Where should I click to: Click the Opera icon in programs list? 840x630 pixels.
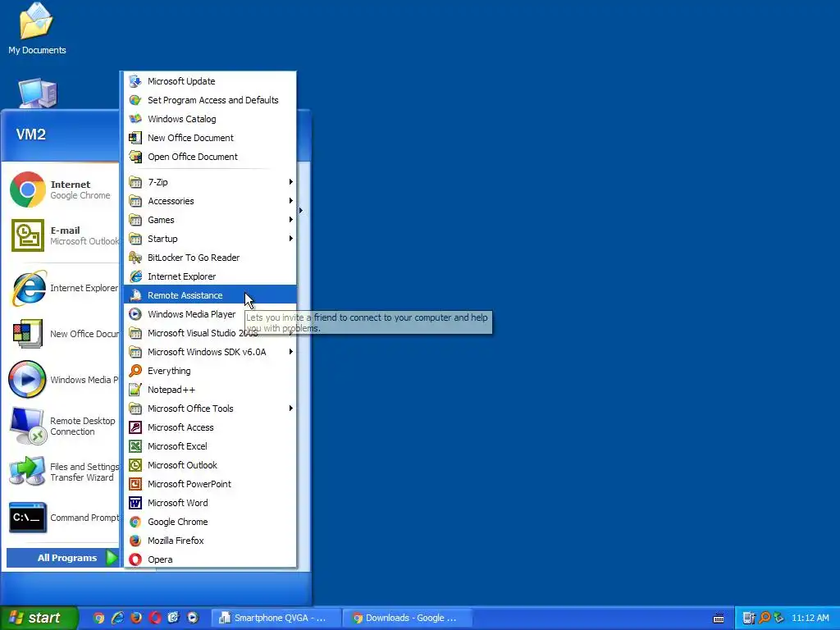click(x=135, y=559)
